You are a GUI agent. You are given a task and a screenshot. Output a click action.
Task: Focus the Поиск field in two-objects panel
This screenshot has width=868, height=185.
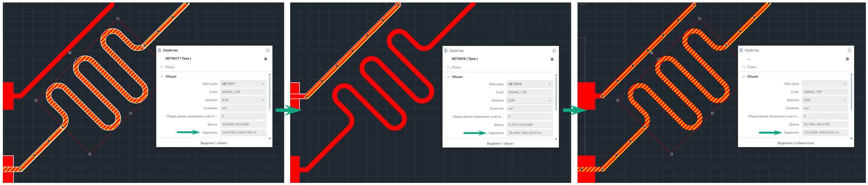796,67
